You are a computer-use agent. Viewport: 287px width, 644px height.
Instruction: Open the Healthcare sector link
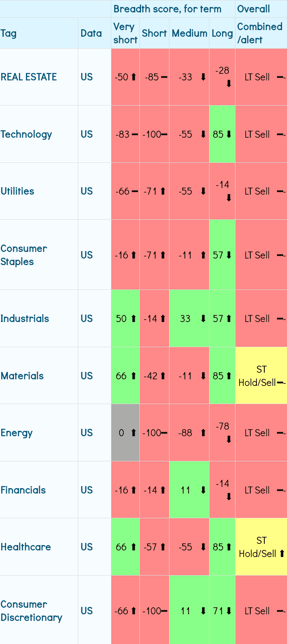click(26, 547)
